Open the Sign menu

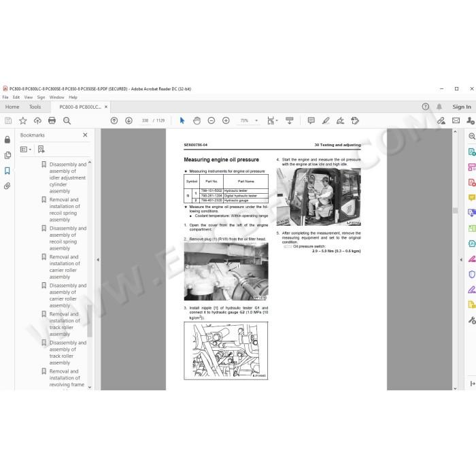point(41,97)
